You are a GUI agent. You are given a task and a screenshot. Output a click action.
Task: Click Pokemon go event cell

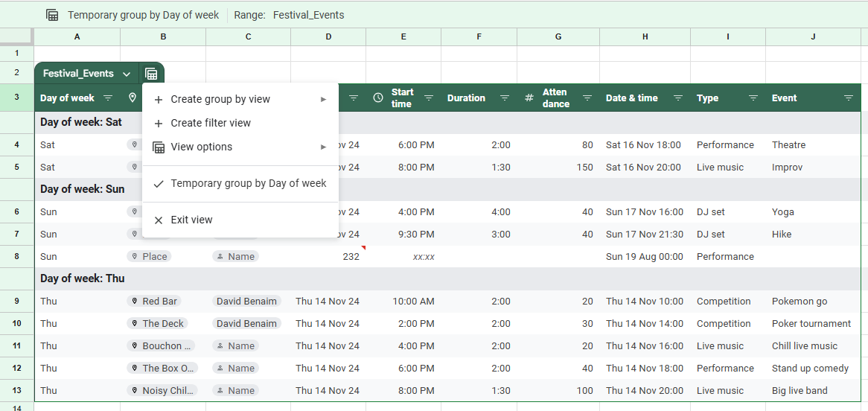pyautogui.click(x=813, y=302)
